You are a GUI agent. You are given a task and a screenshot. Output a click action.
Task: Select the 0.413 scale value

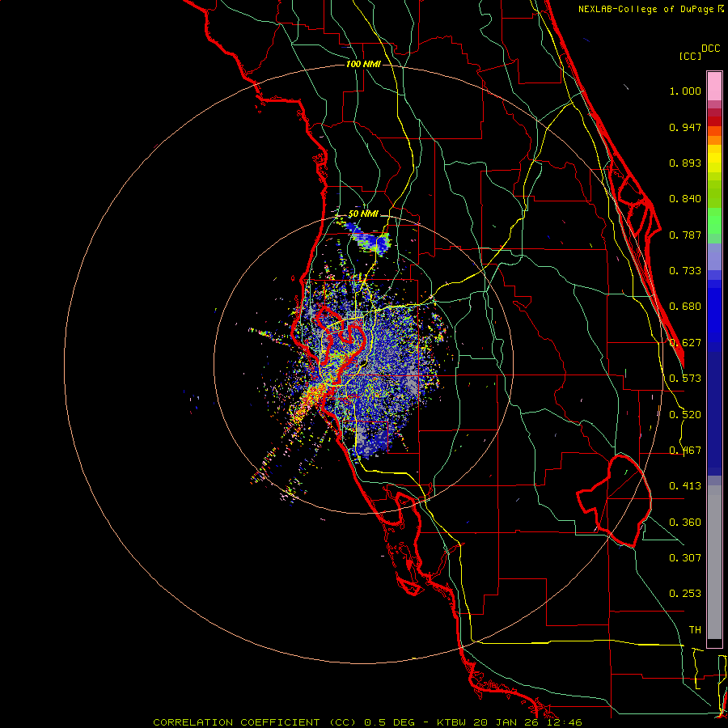tap(685, 486)
